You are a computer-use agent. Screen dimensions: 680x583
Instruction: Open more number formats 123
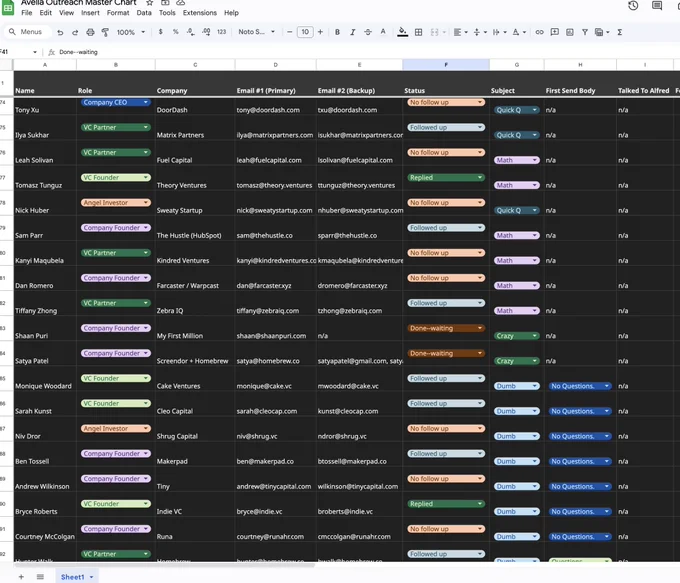pyautogui.click(x=222, y=32)
